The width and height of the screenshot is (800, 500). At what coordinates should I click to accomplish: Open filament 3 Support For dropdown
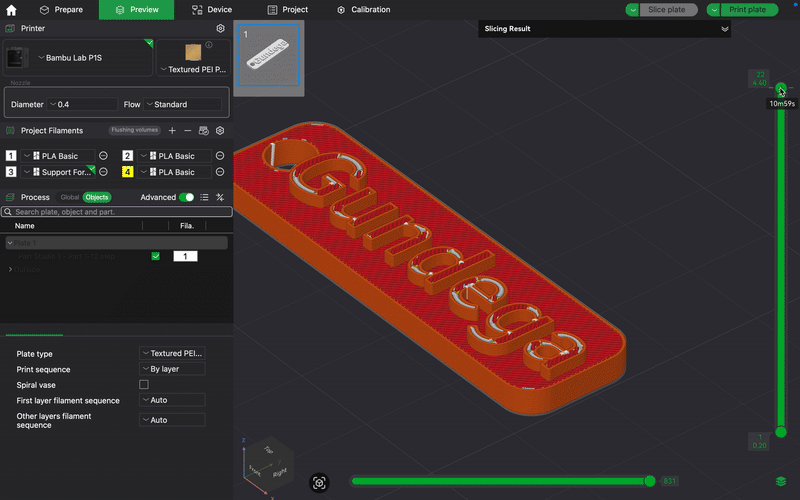58,172
